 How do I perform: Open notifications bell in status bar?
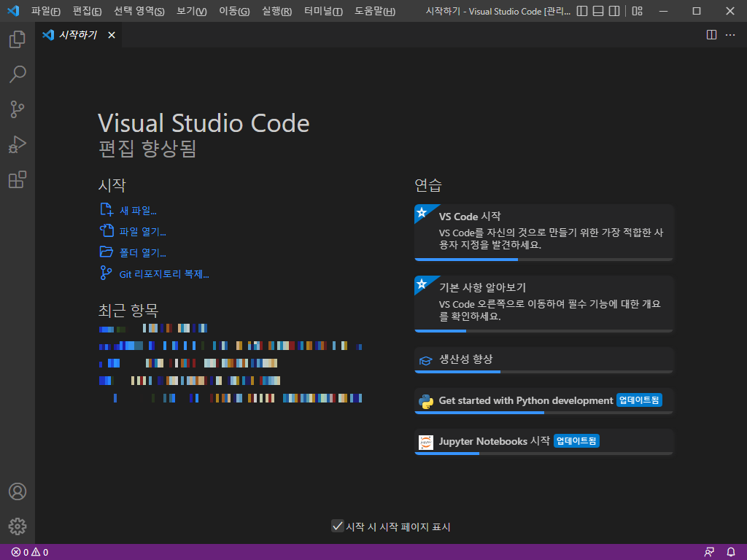coord(731,553)
